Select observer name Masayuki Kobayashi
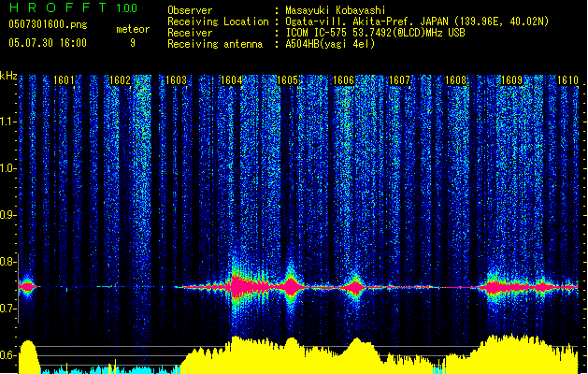588x374 pixels. 335,10
